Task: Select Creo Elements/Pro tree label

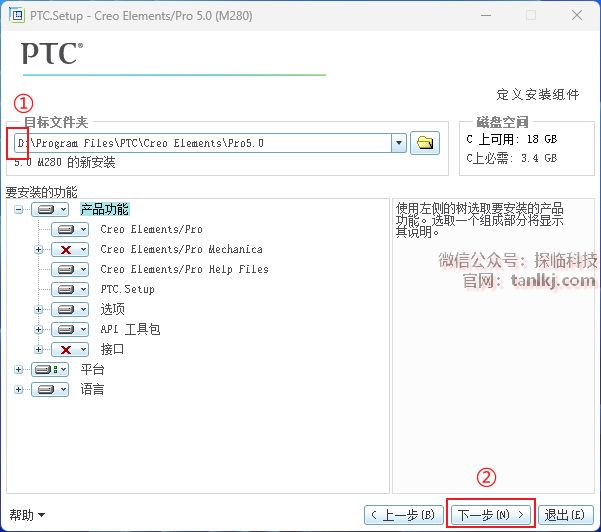Action: (151, 229)
